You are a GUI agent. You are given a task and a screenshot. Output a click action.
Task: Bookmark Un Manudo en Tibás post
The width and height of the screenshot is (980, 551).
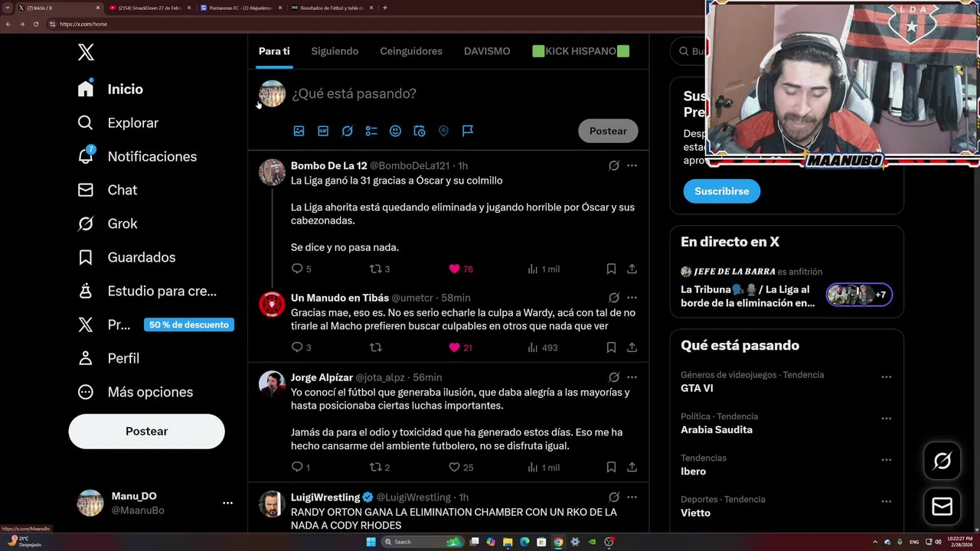pyautogui.click(x=611, y=347)
